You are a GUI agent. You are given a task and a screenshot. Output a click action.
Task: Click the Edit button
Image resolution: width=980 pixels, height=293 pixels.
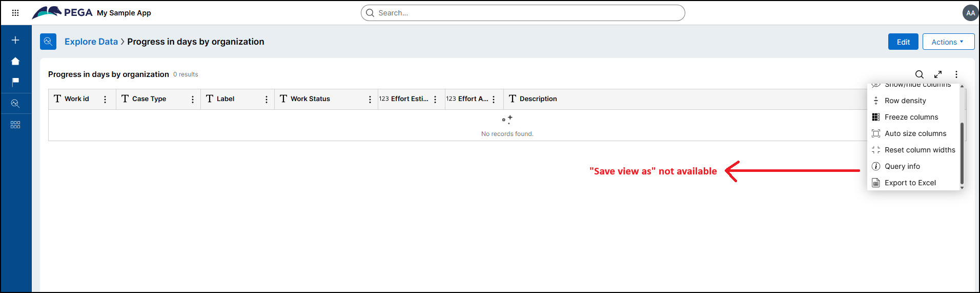coord(903,42)
